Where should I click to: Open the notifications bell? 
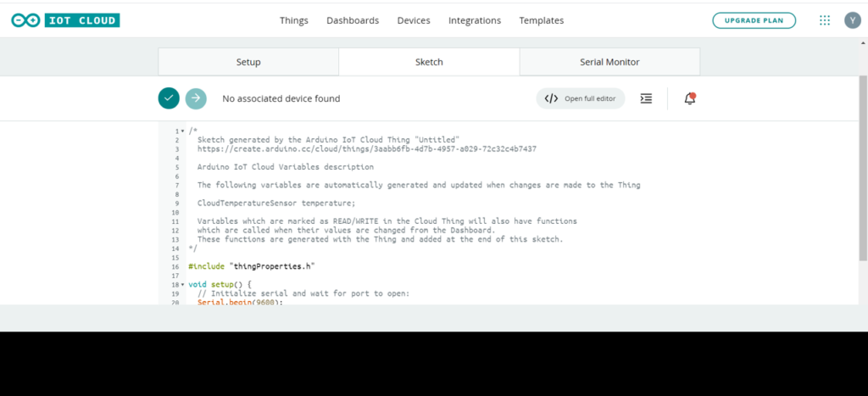(690, 98)
